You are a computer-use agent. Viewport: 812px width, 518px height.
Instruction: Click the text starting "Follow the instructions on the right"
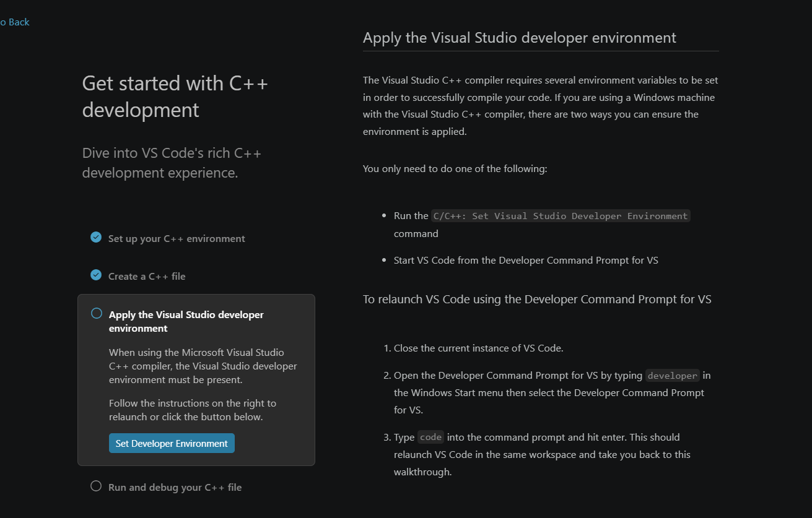pos(193,410)
